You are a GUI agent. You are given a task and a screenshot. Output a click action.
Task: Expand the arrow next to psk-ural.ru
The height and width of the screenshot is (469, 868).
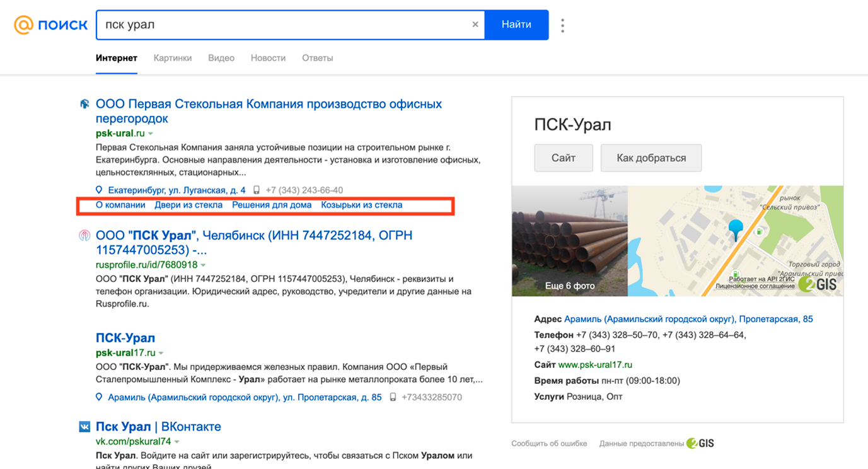(x=151, y=134)
